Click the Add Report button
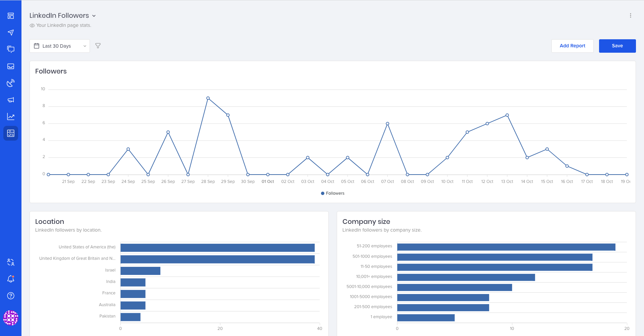Screen dimensions: 644x336 point(572,46)
